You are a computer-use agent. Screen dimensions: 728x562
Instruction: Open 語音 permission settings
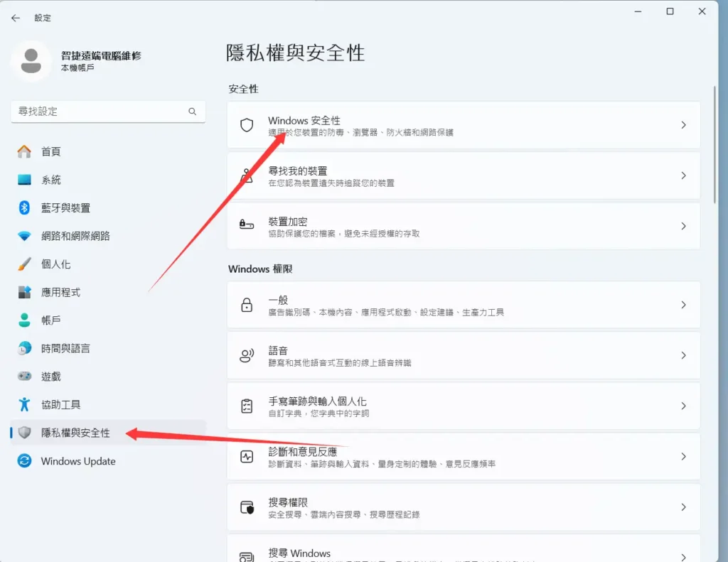(x=464, y=355)
